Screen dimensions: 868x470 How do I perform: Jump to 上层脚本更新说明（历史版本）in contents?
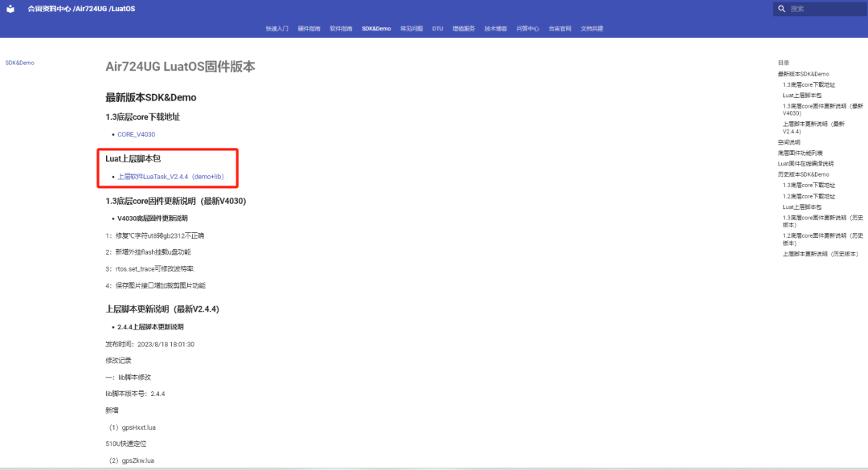821,254
